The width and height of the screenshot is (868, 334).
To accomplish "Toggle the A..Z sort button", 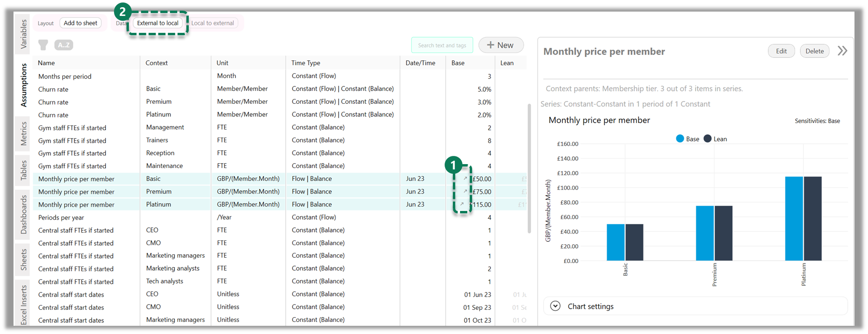I will tap(64, 45).
